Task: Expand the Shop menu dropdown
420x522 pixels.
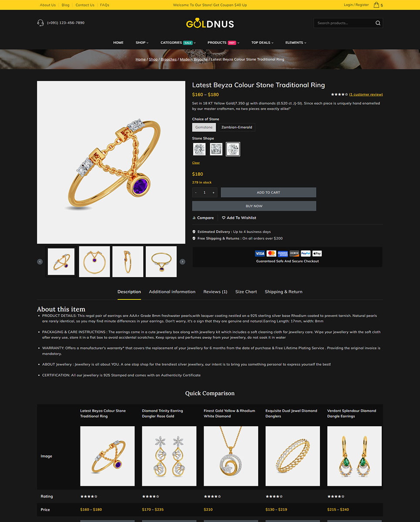Action: [142, 43]
